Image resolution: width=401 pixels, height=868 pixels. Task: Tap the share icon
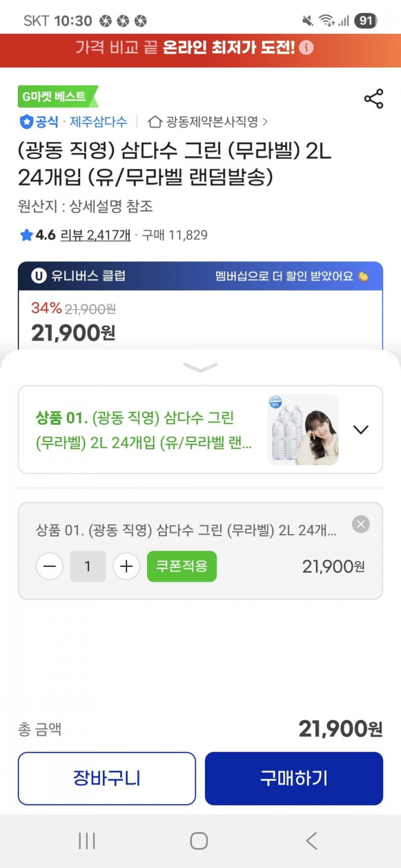[373, 99]
